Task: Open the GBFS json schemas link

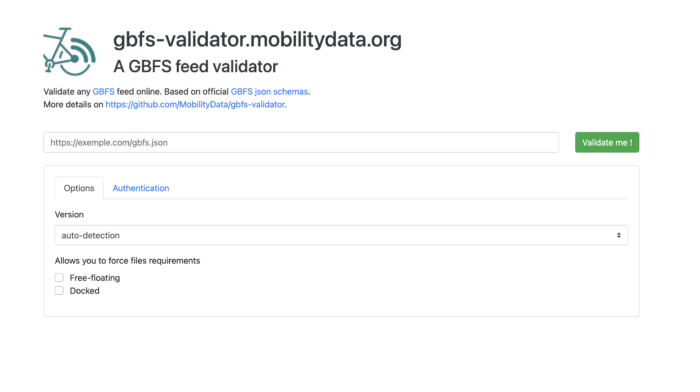Action: (269, 92)
